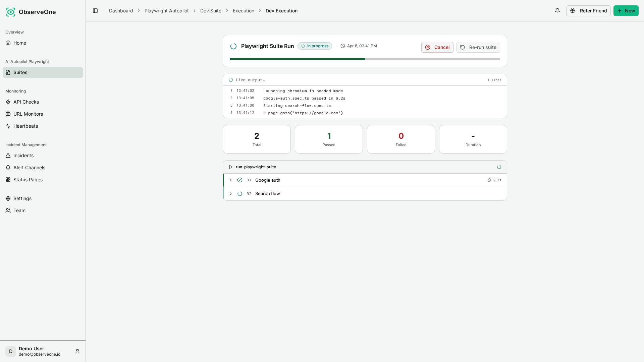Click the play icon next to run-playwright-suite
The height and width of the screenshot is (362, 644).
(x=231, y=167)
